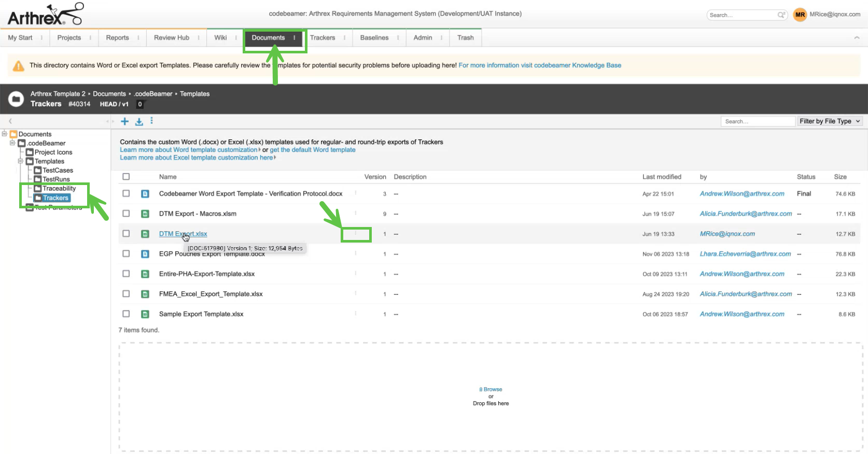Click the download icon in the toolbar

pyautogui.click(x=139, y=121)
